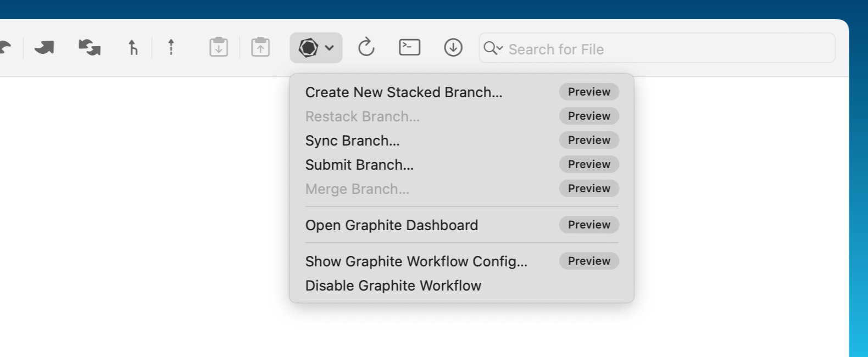
Task: Click the curved arrow icon at the toolbar's left edge
Action: point(5,48)
